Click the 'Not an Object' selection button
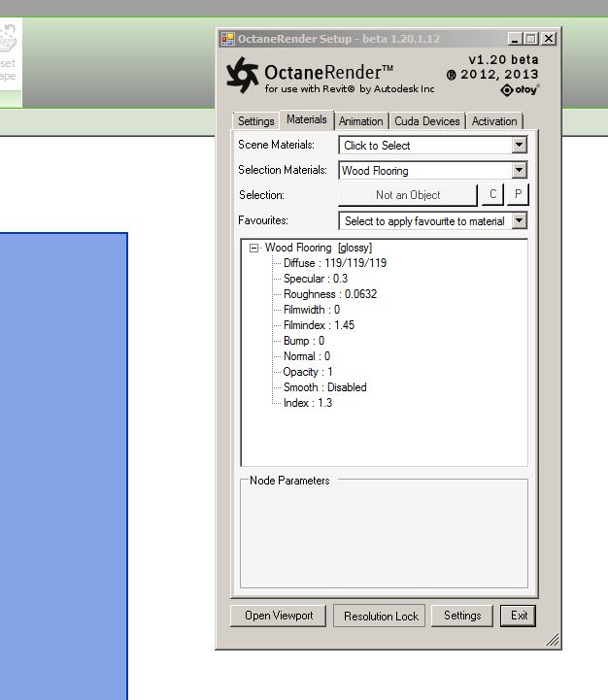 [408, 195]
